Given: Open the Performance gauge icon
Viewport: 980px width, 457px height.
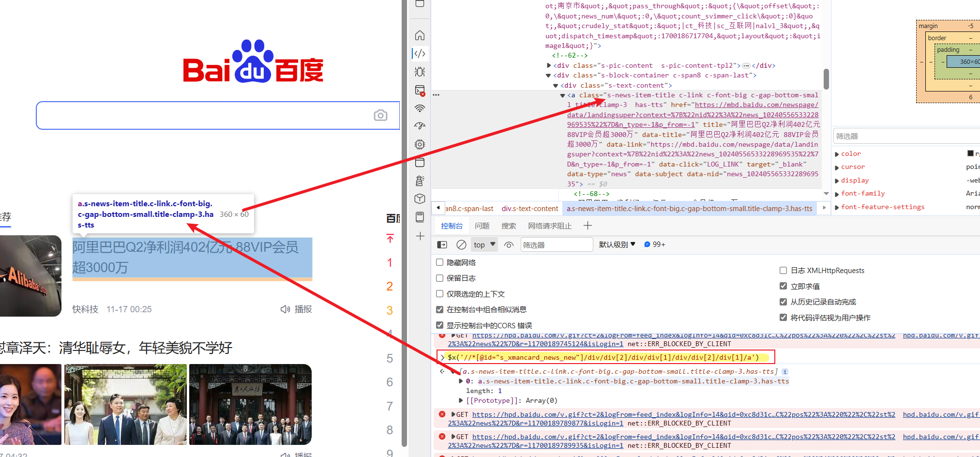Looking at the screenshot, I should [420, 126].
